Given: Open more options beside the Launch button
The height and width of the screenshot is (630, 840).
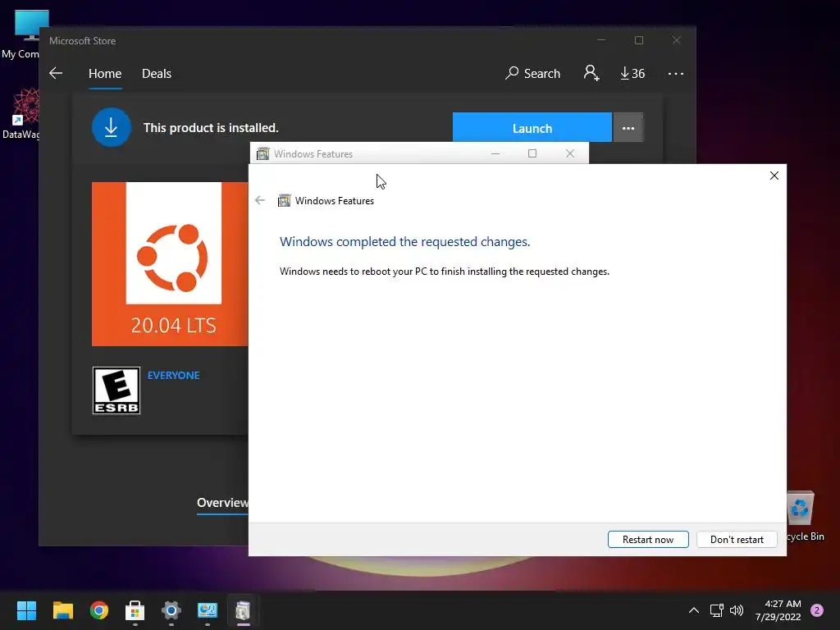Looking at the screenshot, I should click(x=628, y=128).
